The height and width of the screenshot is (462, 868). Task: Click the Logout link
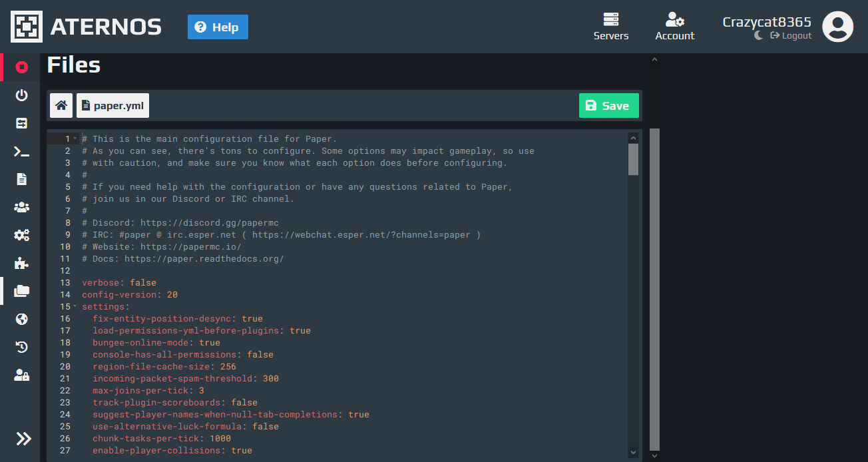tap(791, 36)
